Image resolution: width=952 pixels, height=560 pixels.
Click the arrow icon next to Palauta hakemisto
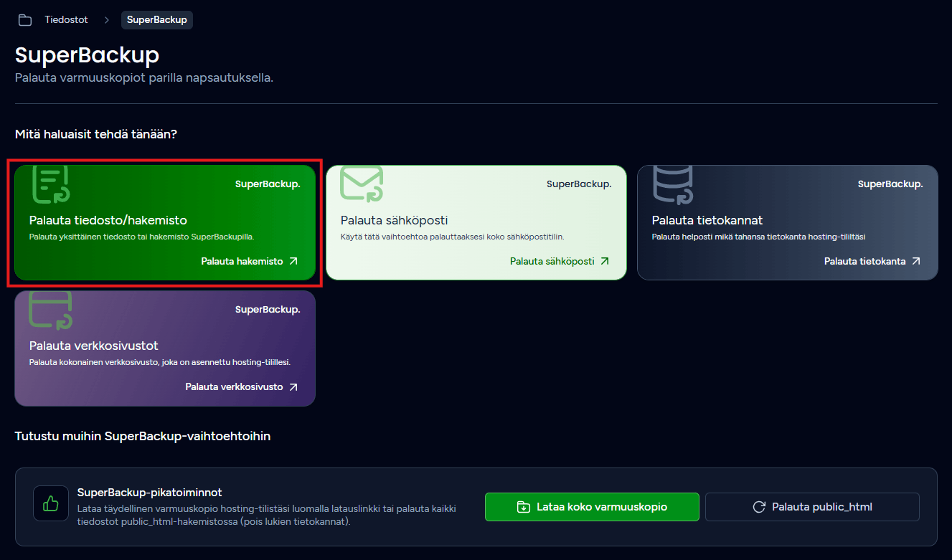293,262
